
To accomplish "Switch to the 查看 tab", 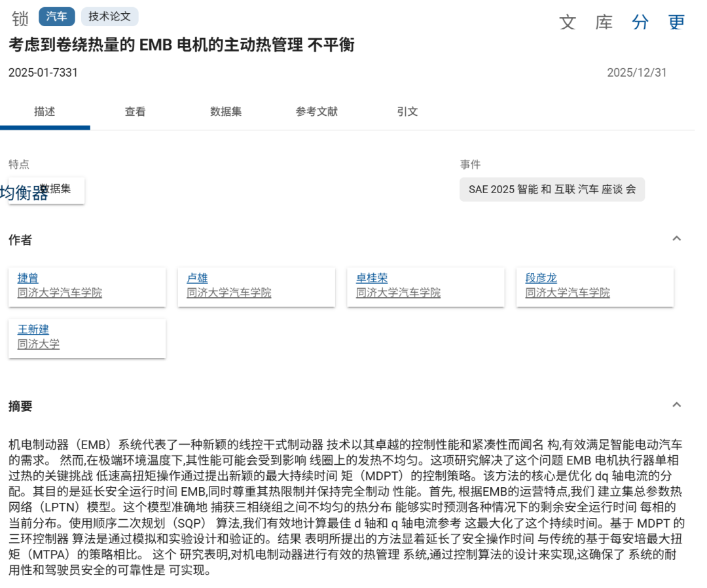I will [x=136, y=111].
